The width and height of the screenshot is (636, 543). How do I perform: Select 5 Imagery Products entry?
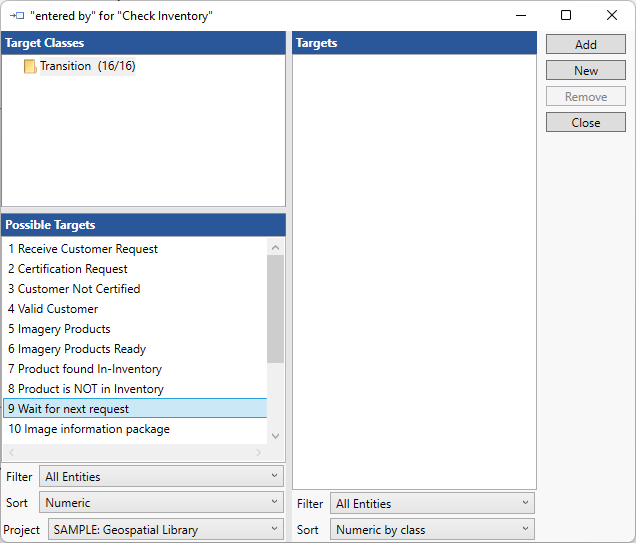tap(59, 329)
